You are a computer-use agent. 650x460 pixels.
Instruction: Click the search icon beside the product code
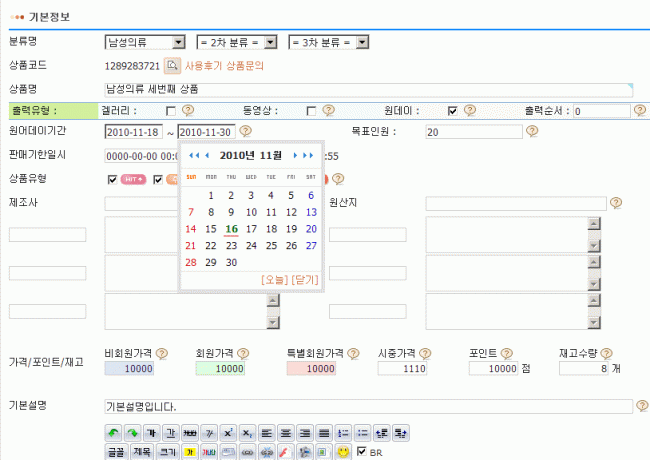pyautogui.click(x=172, y=65)
